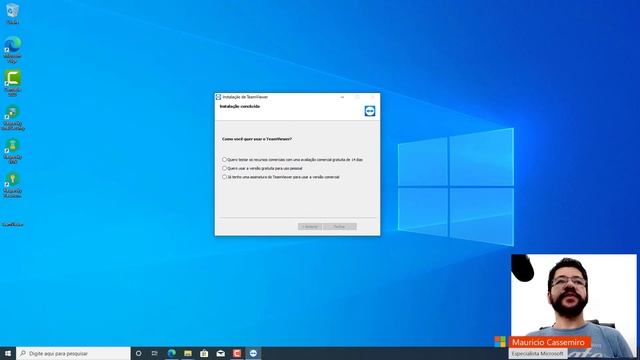640x360 pixels.
Task: Click the Voltar back button in installer
Action: point(310,227)
